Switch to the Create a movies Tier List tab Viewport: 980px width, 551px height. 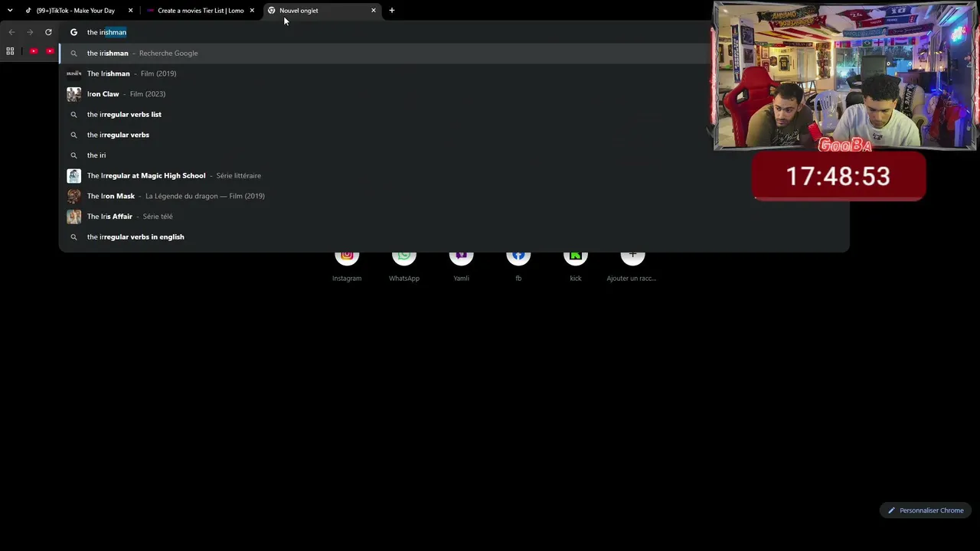point(201,11)
